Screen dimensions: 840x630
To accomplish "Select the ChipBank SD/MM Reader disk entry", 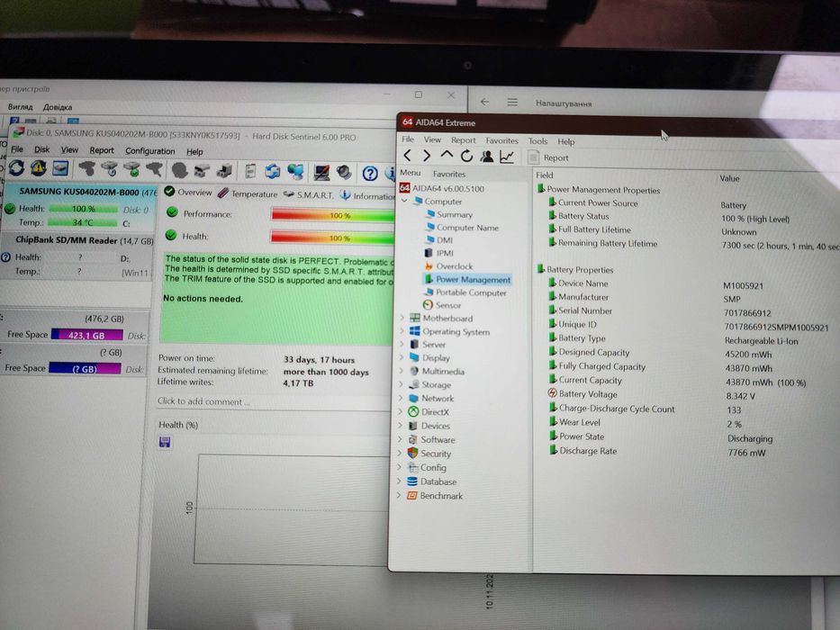I will tap(78, 256).
